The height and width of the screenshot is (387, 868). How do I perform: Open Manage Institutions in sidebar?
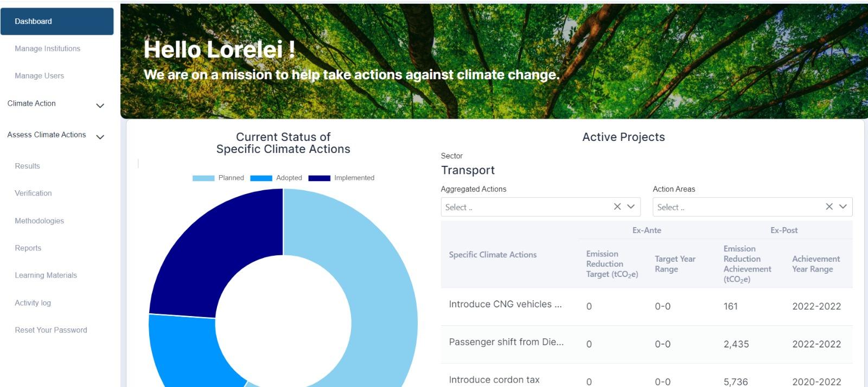(x=47, y=48)
